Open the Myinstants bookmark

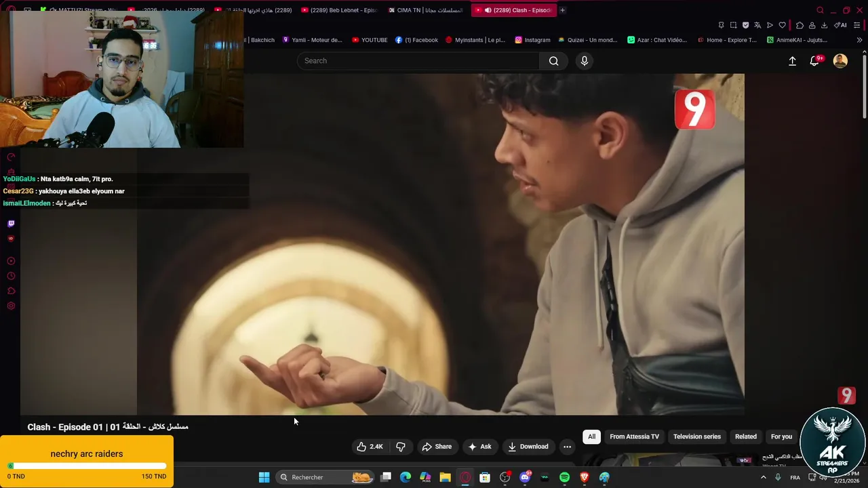click(475, 40)
